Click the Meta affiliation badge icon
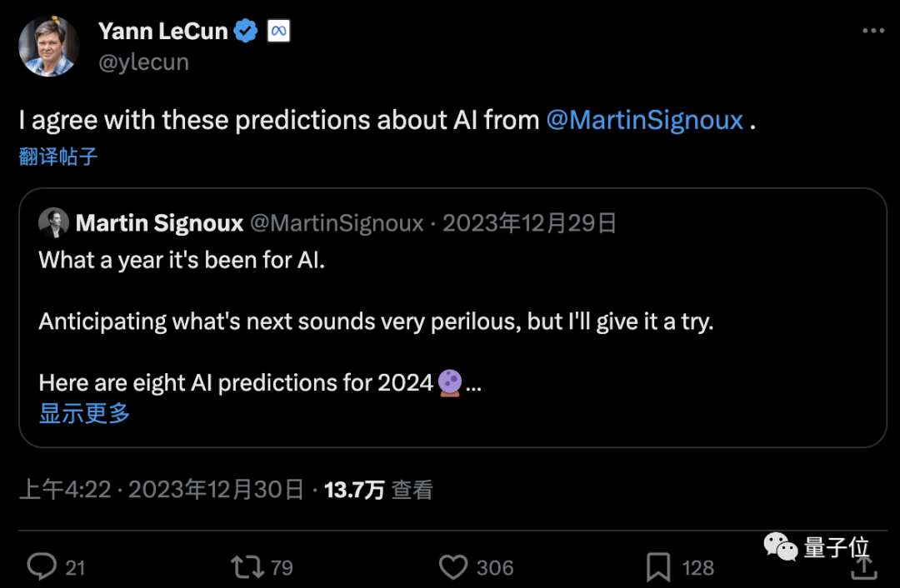The height and width of the screenshot is (588, 900). tap(277, 32)
